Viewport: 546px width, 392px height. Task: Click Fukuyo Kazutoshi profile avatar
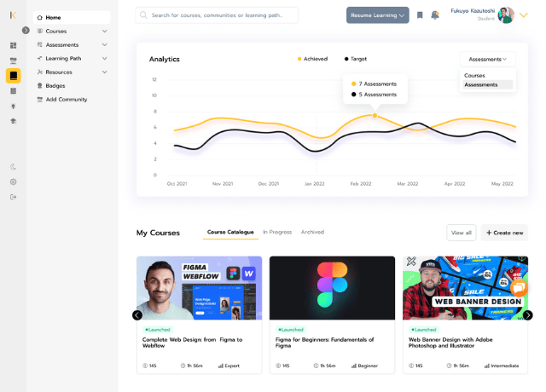[x=506, y=15]
